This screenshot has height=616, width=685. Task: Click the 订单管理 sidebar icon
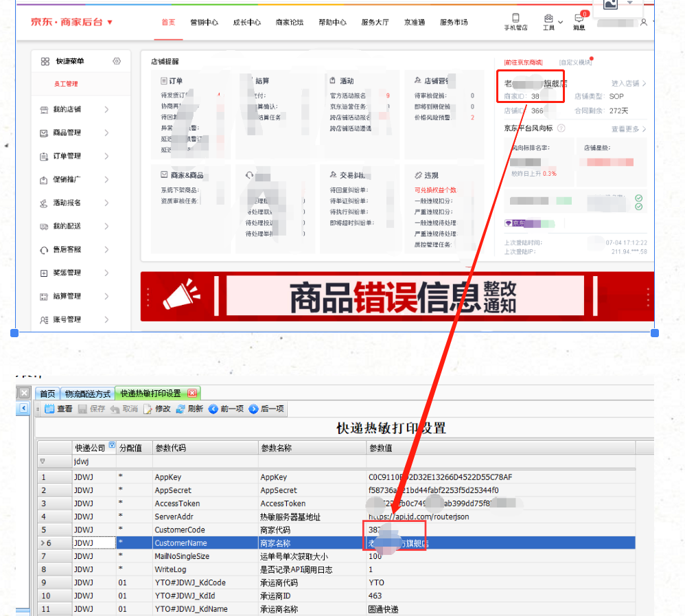(44, 157)
